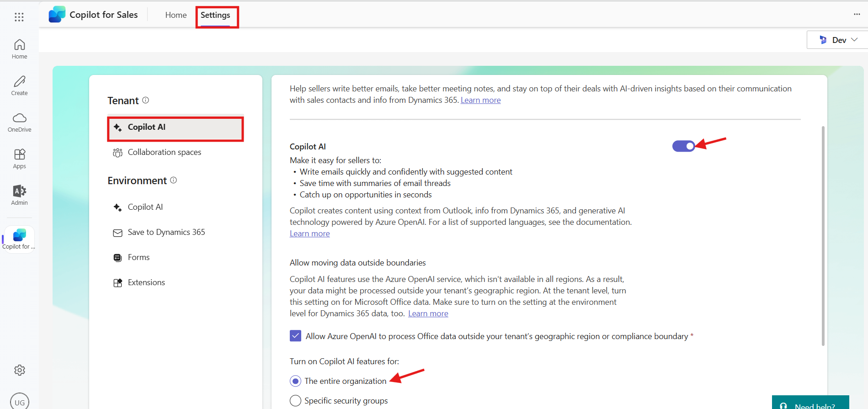Open the UG account avatar
The width and height of the screenshot is (868, 409).
tap(19, 402)
